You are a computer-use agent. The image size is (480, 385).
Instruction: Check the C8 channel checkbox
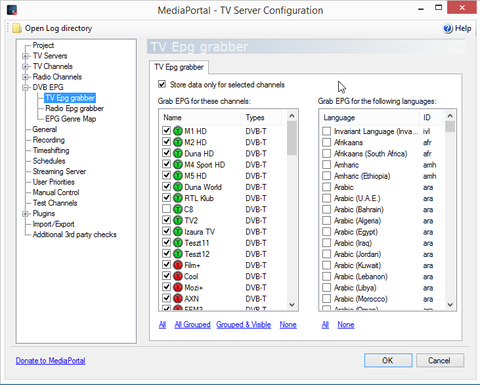point(166,209)
